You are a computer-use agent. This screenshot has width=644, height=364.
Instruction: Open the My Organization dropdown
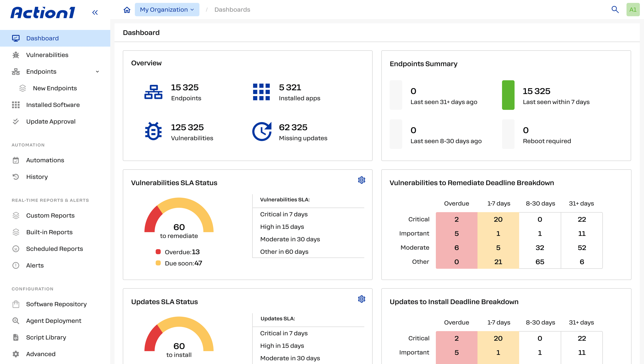pos(167,10)
